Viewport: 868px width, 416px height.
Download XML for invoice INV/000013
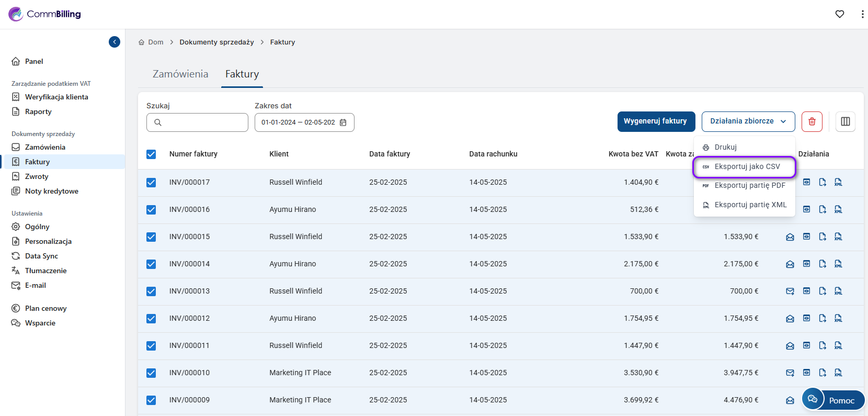(838, 291)
